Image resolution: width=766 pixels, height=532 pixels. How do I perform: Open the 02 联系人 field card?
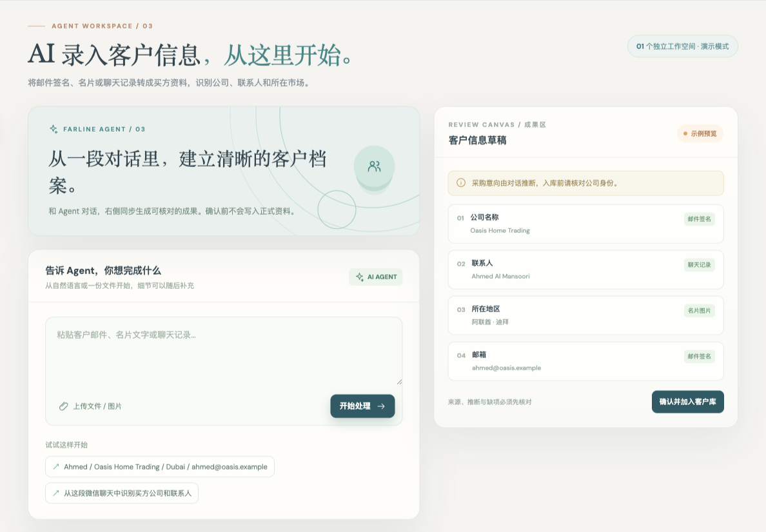coord(585,270)
